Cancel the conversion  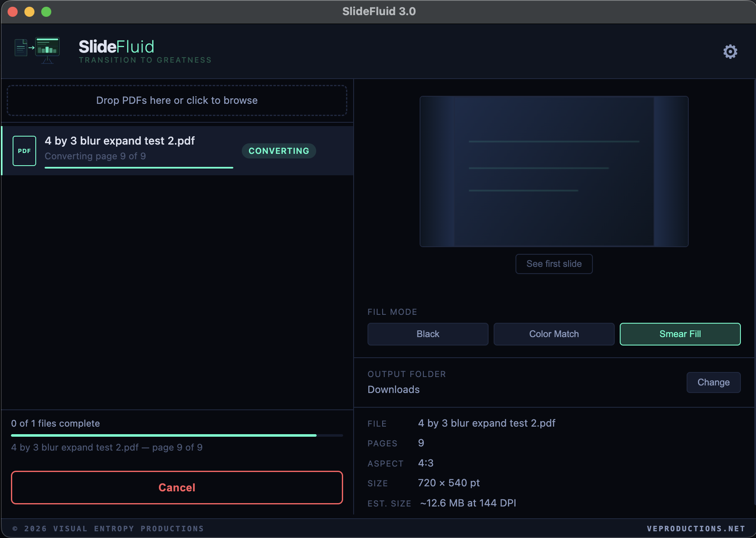click(x=177, y=488)
